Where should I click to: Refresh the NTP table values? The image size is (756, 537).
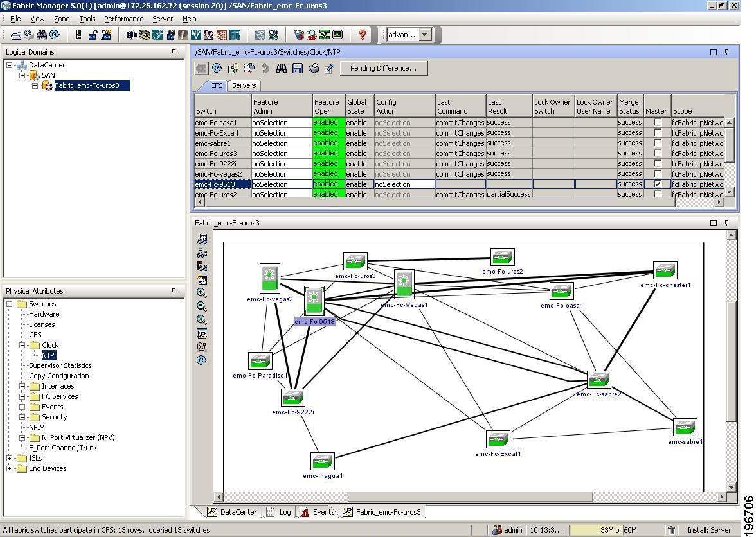[x=217, y=68]
